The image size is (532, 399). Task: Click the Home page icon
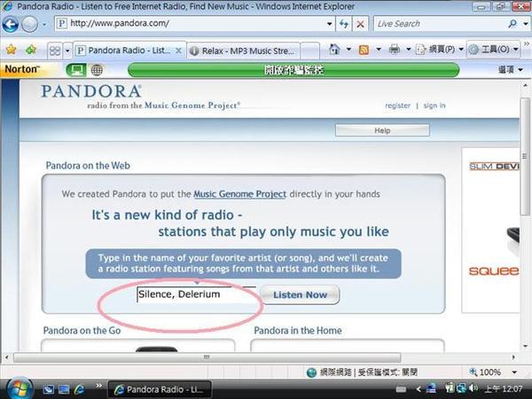point(334,50)
